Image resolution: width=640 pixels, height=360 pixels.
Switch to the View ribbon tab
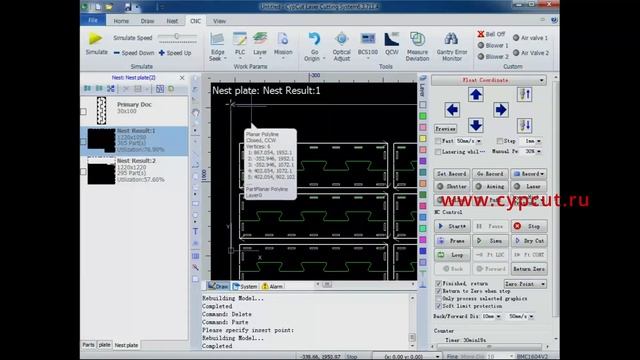(x=219, y=21)
